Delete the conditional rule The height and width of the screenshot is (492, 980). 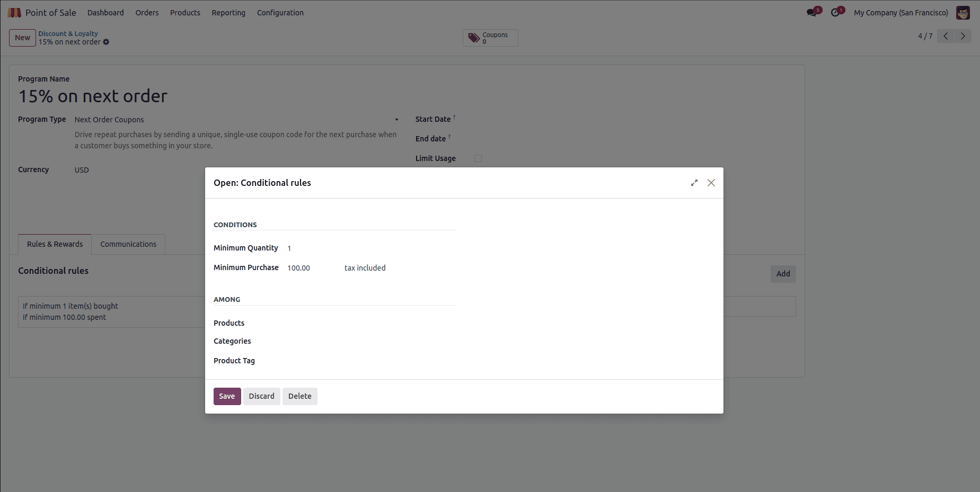point(300,396)
